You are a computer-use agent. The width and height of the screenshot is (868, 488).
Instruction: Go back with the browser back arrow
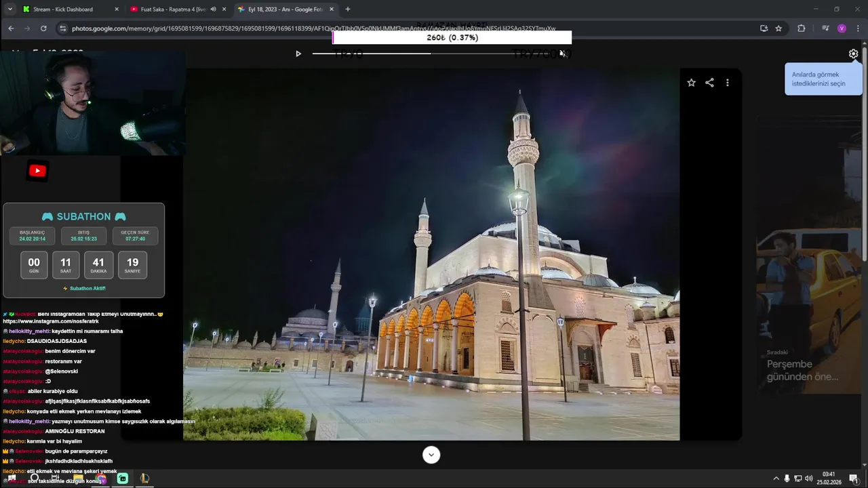pyautogui.click(x=11, y=28)
